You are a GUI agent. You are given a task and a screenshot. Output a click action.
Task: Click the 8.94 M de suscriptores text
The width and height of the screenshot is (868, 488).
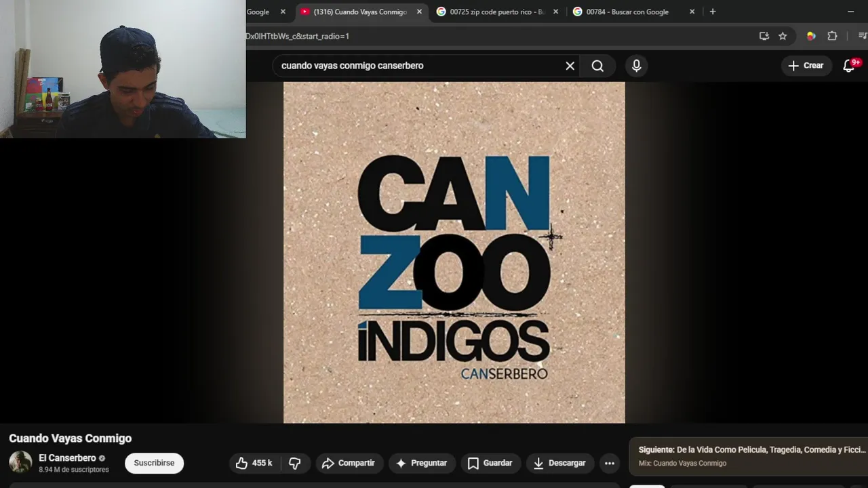[74, 470]
